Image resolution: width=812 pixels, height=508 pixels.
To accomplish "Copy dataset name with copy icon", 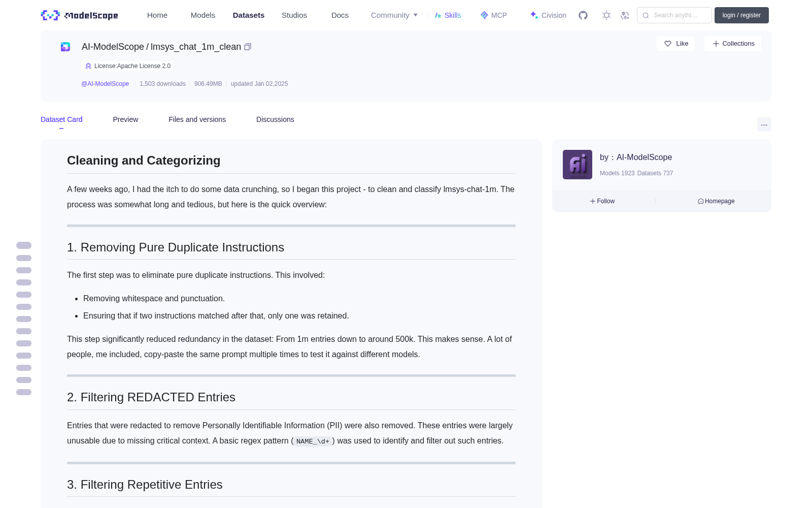I will 248,47.
